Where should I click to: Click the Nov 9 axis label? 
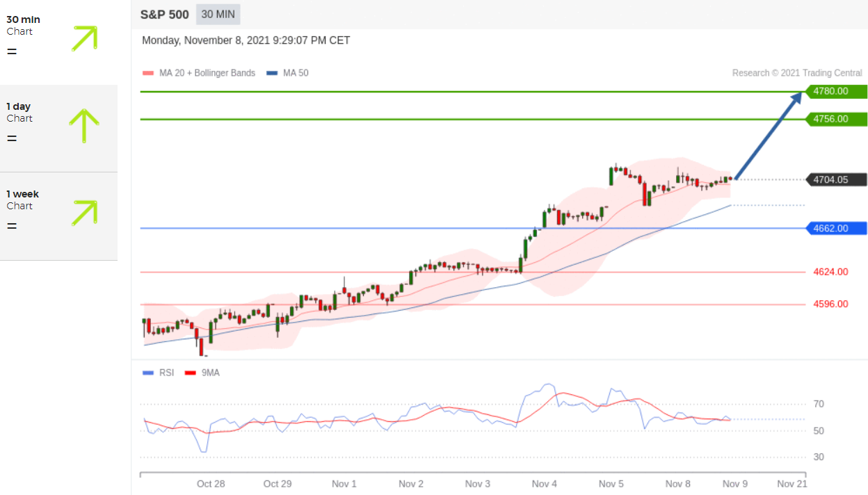735,484
